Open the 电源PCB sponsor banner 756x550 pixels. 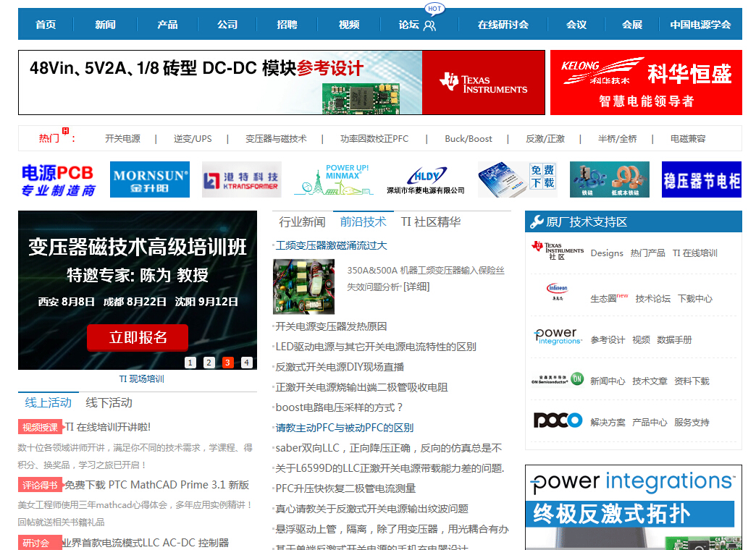point(58,179)
